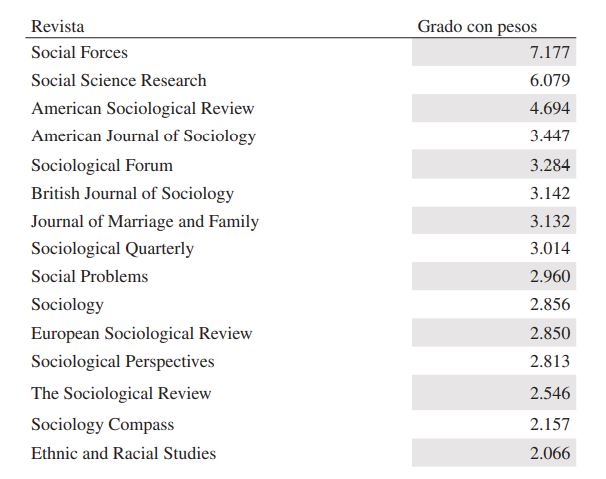Select 'Social Science Research' row label
Viewport: 606px width, 479px height.
[x=119, y=80]
